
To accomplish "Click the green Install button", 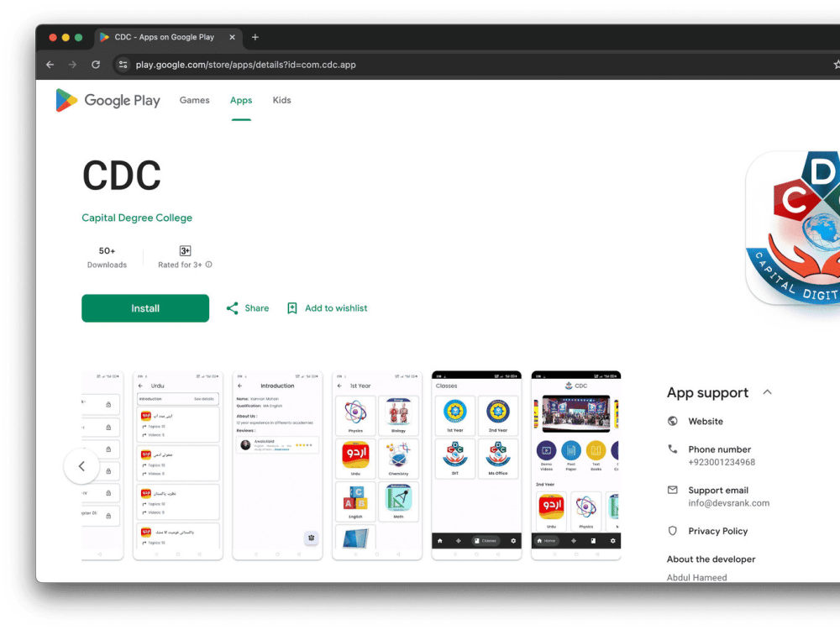I will 145,308.
